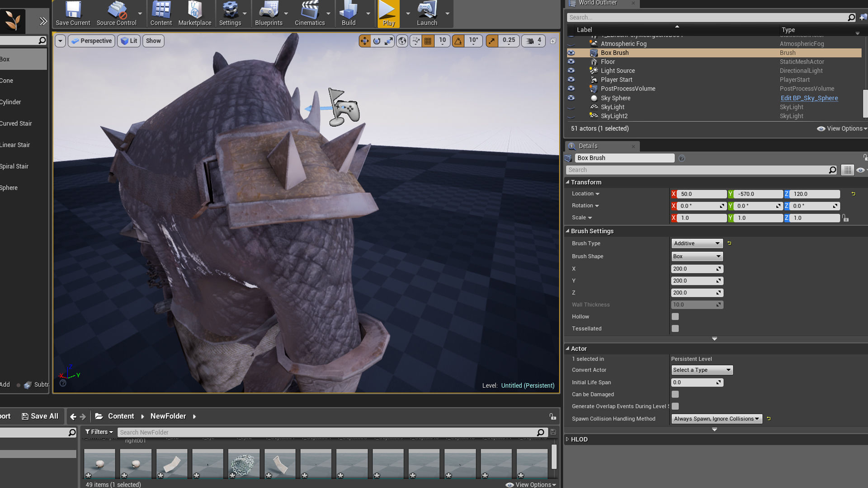Open World Outliner View Options

coord(842,128)
